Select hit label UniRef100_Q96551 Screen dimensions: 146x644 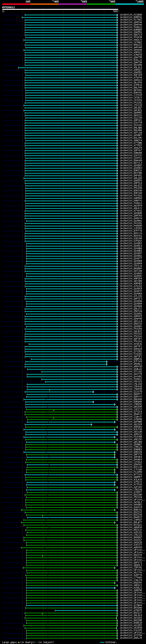click(x=131, y=32)
